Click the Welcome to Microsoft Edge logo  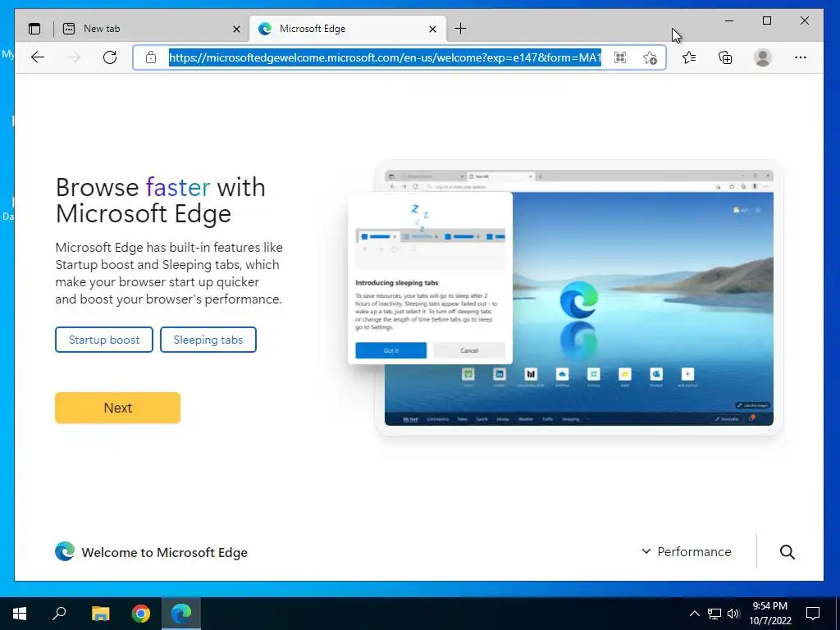coord(65,551)
